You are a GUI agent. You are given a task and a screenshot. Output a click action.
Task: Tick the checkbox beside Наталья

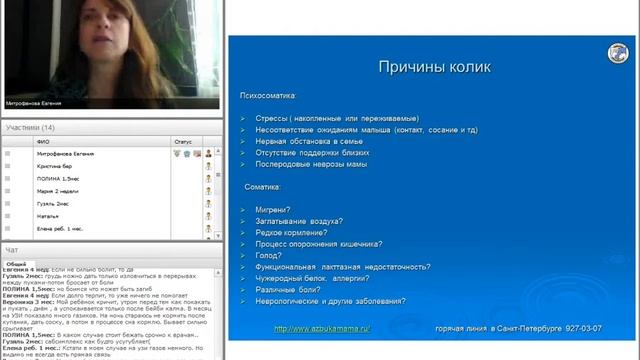7,216
